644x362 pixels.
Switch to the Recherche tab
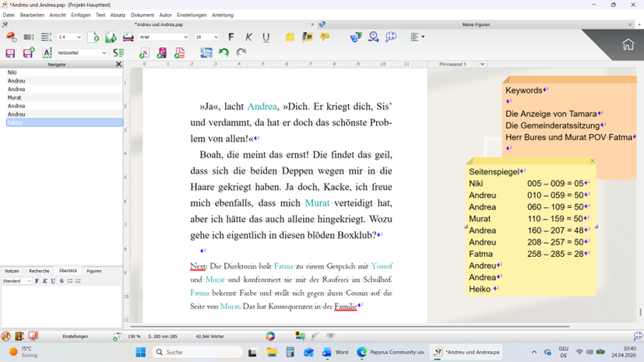(39, 271)
